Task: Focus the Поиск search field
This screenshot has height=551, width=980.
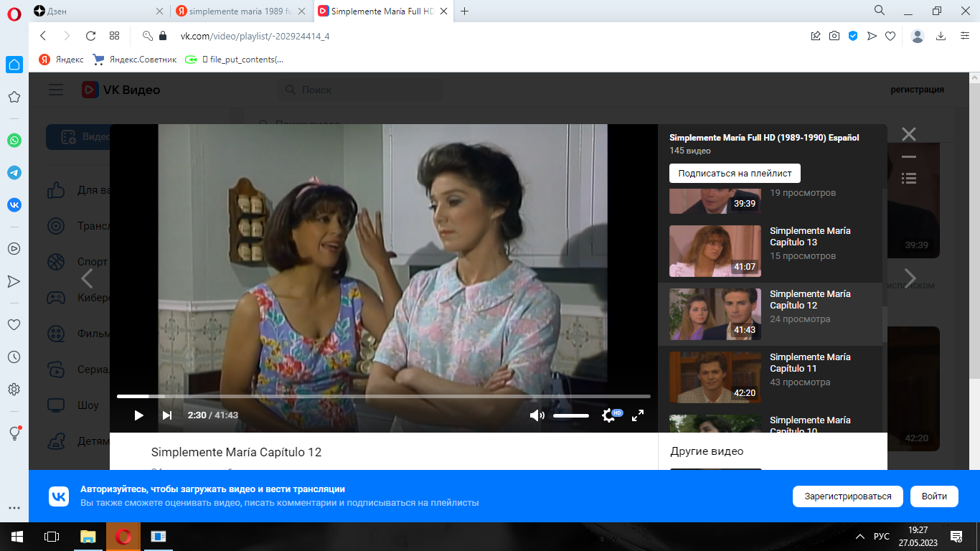Action: pyautogui.click(x=360, y=90)
